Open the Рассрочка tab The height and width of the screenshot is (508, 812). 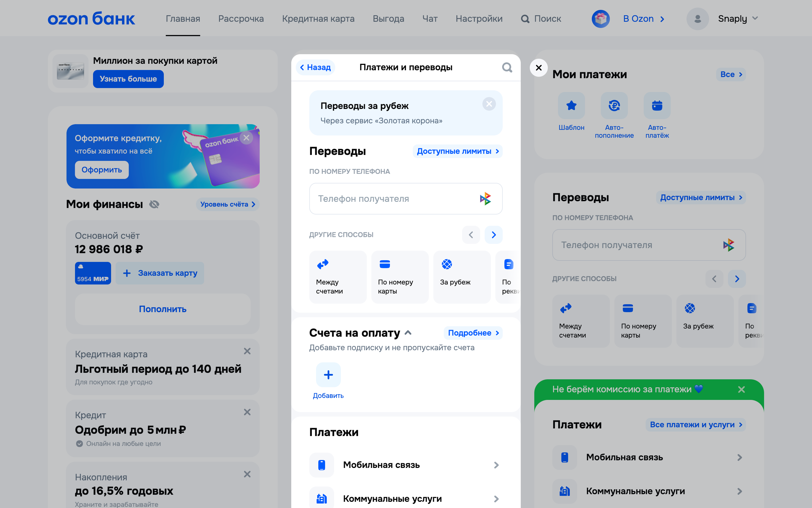(x=241, y=19)
